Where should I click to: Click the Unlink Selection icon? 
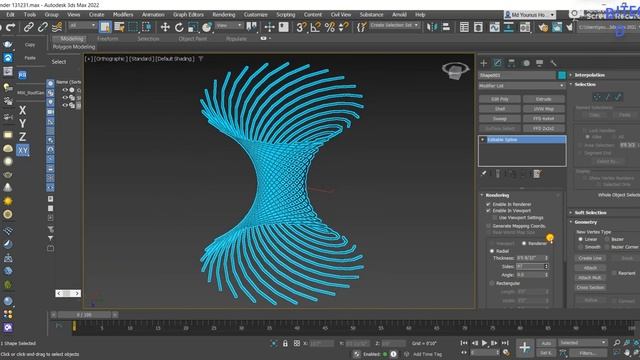click(42, 27)
